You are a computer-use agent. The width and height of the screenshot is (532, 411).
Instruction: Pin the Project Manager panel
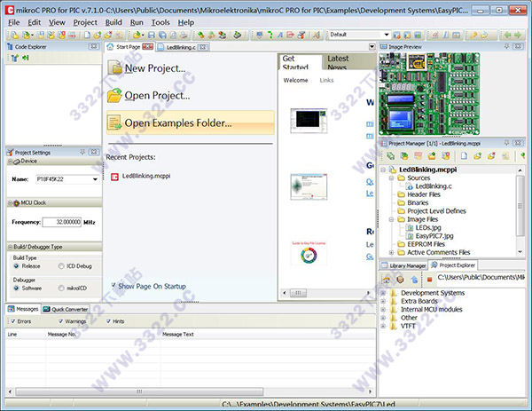click(x=506, y=143)
